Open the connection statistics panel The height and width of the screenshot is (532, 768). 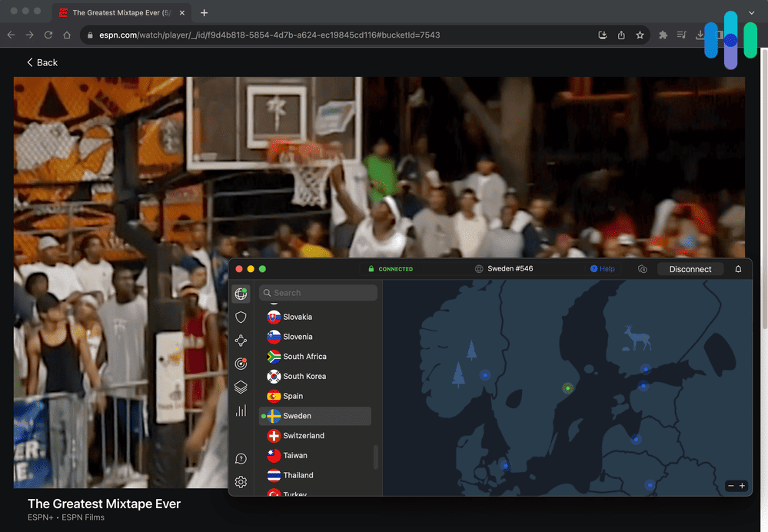[x=241, y=411]
